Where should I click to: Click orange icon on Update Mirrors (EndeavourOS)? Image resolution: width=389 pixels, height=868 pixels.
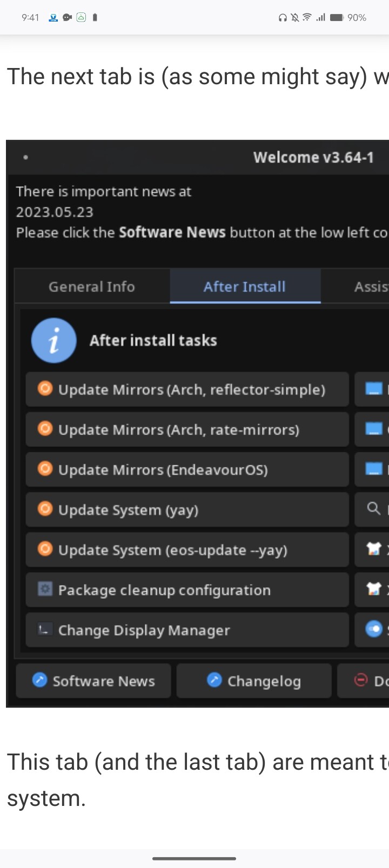45,469
